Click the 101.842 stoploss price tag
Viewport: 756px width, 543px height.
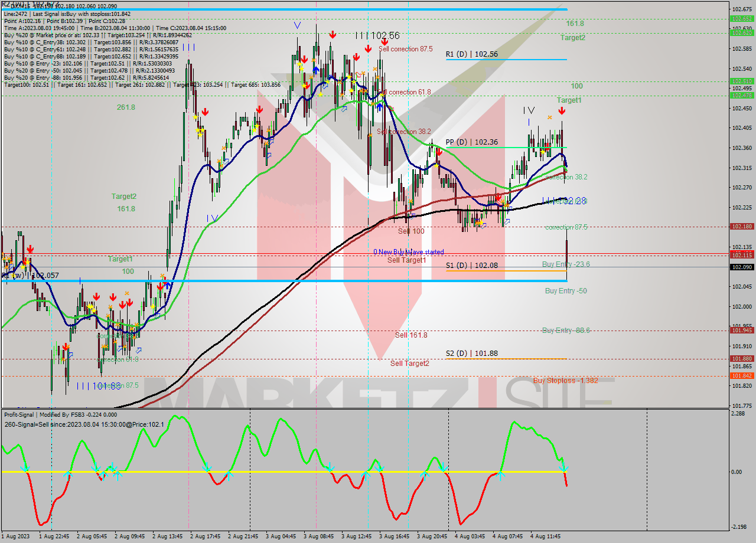742,375
